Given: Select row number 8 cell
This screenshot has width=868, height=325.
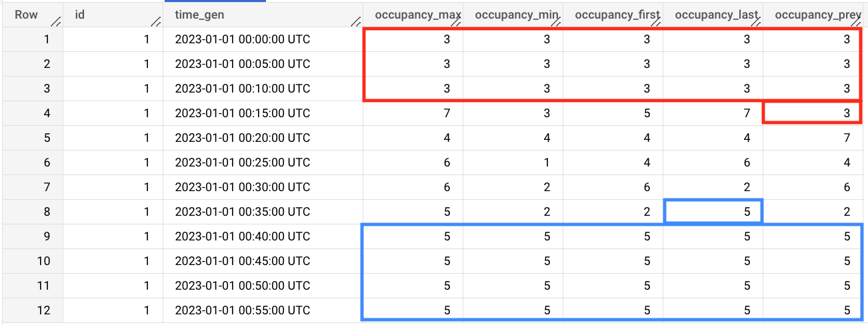Looking at the screenshot, I should coord(46,212).
